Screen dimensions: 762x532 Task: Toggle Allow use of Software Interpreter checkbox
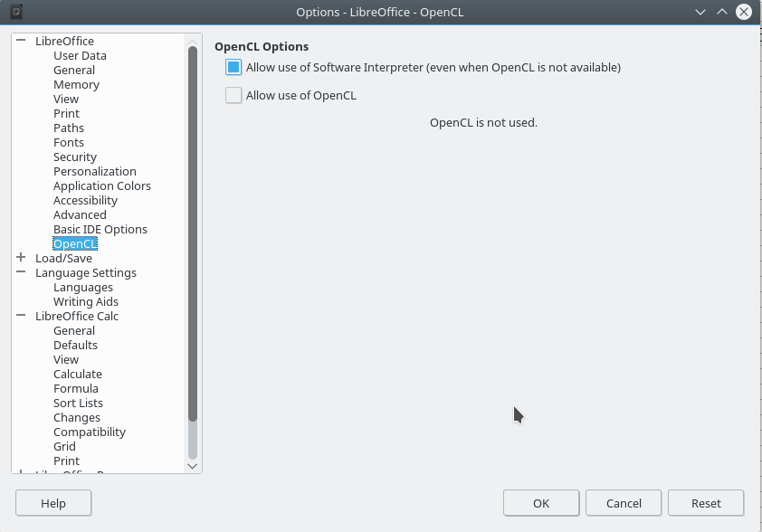(x=233, y=67)
